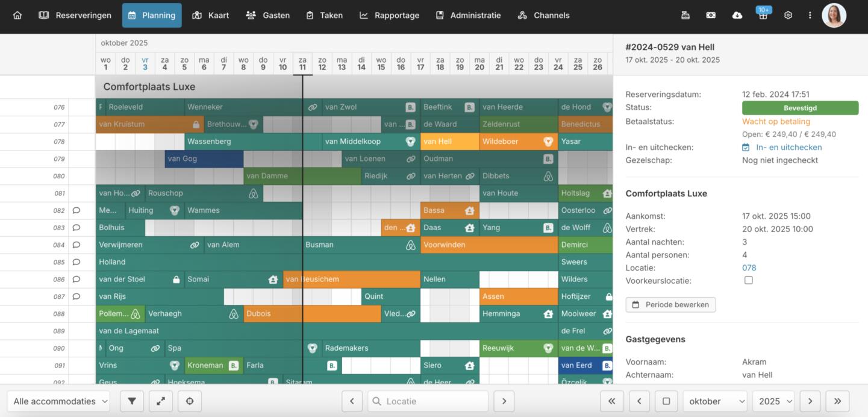Click the crosshair jump-to-today button
868x417 pixels.
tap(190, 401)
